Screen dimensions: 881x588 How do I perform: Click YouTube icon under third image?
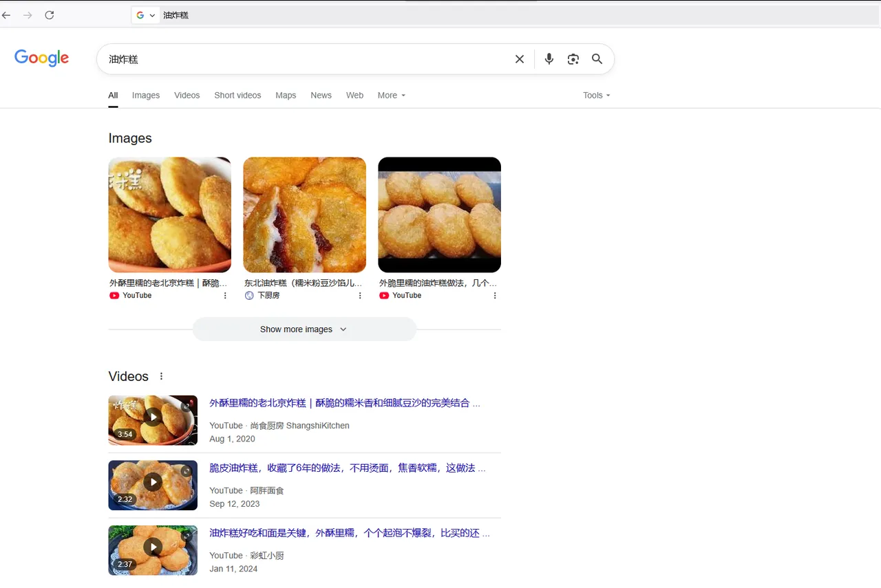pyautogui.click(x=384, y=296)
